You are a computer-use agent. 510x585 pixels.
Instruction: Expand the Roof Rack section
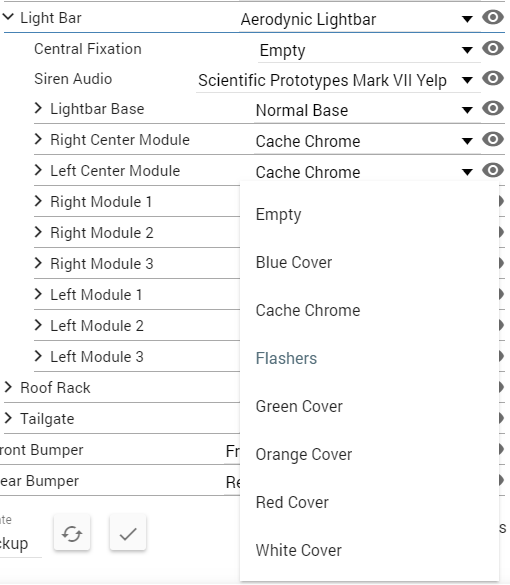point(8,388)
